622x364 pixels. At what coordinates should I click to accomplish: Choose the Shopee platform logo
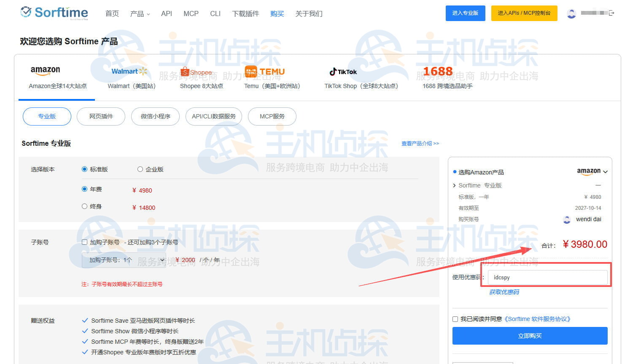point(196,72)
